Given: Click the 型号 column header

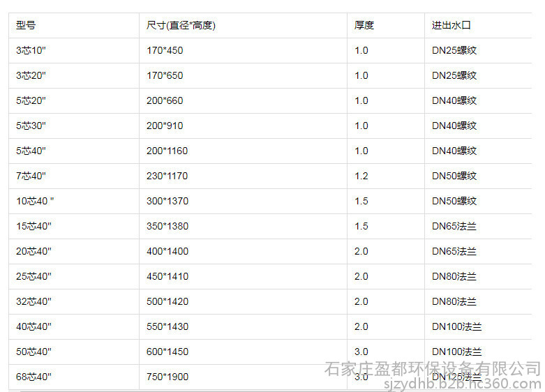Looking at the screenshot, I should coord(26,25).
